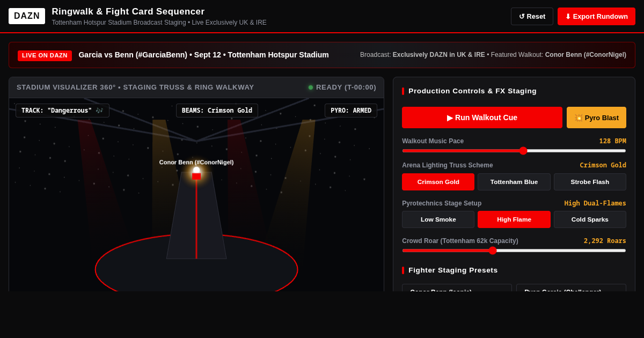Image resolution: width=644 pixels, height=338 pixels.
Task: Click the BEAMS: Crimson Gold label
Action: (217, 111)
